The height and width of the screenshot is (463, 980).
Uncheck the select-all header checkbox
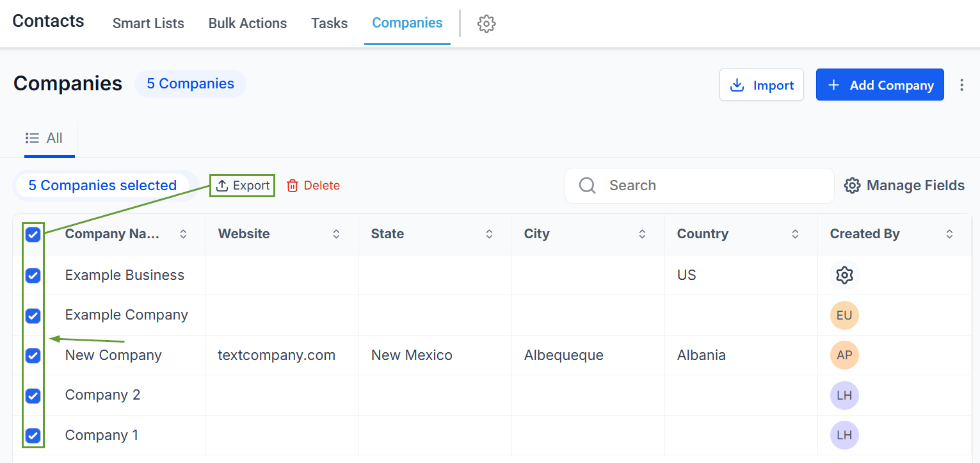click(x=33, y=234)
